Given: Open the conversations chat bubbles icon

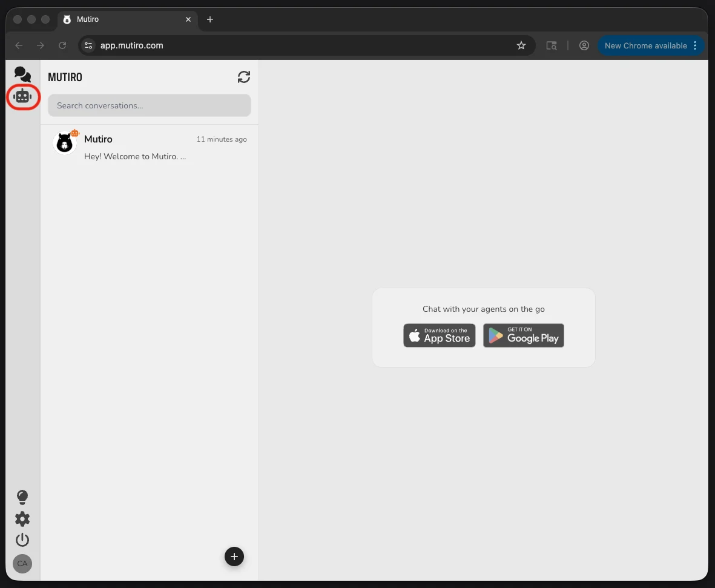Looking at the screenshot, I should point(22,74).
